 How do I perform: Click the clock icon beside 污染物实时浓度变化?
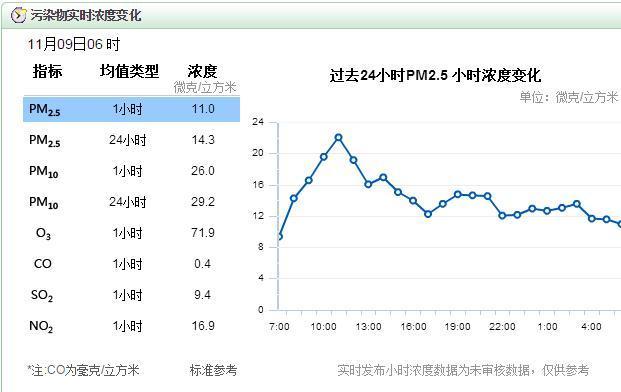coord(18,15)
